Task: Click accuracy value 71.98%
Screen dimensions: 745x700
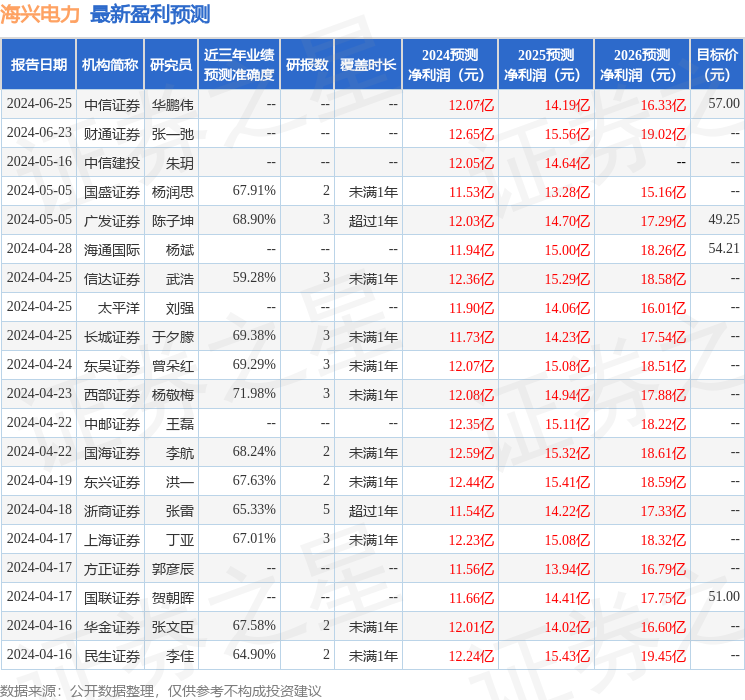Action: click(x=254, y=393)
